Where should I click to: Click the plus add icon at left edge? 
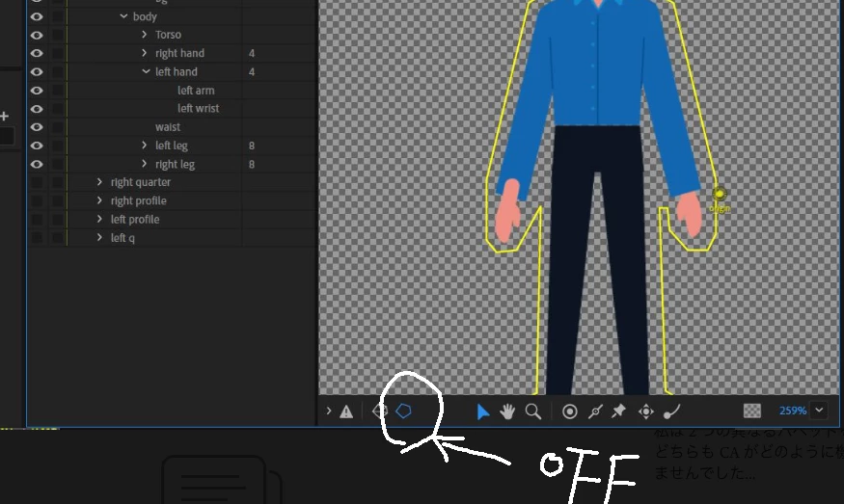click(x=4, y=116)
